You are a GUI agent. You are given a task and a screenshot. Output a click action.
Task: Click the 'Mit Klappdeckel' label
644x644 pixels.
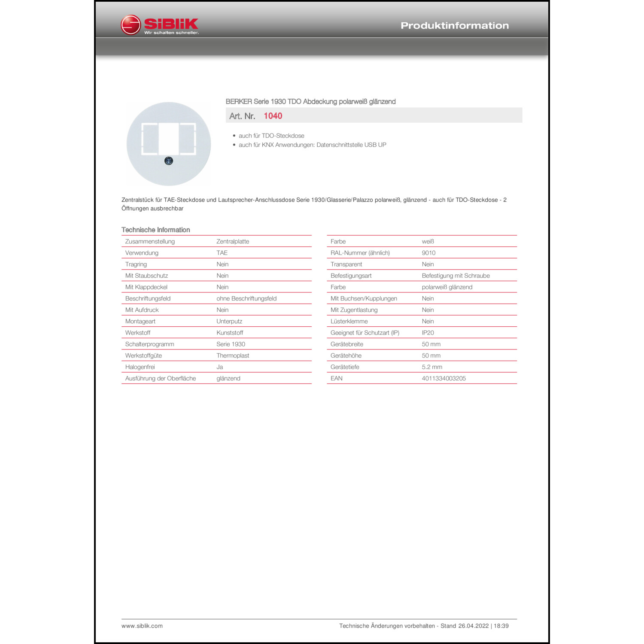146,287
